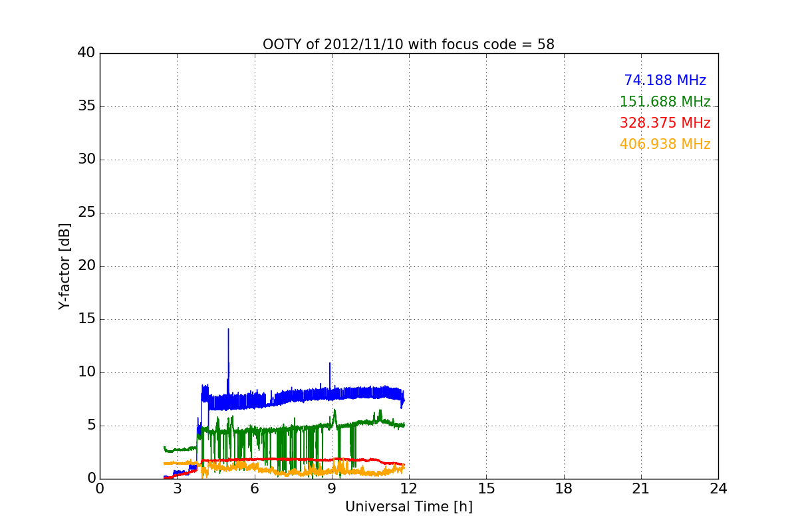This screenshot has height=532, width=798.
Task: Click the 'Y-factor [dB]' axis label
Action: click(65, 266)
